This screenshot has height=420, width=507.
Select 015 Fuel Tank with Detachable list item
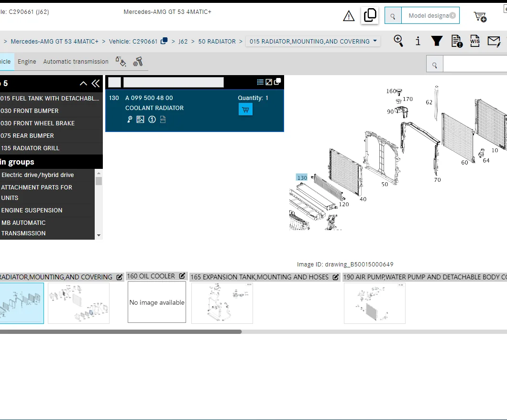[50, 98]
